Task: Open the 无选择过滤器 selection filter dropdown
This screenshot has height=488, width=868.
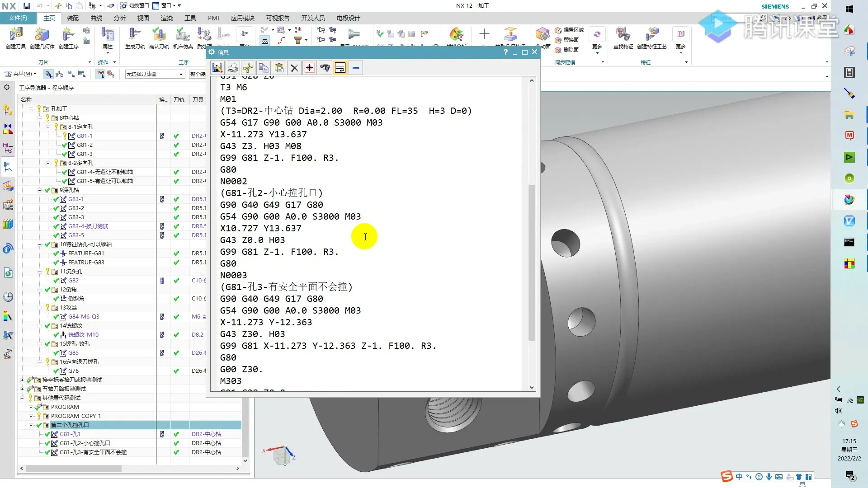Action: 181,74
